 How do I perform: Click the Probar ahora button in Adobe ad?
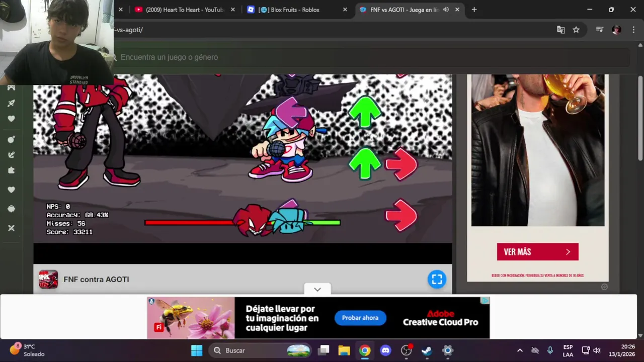point(360,318)
